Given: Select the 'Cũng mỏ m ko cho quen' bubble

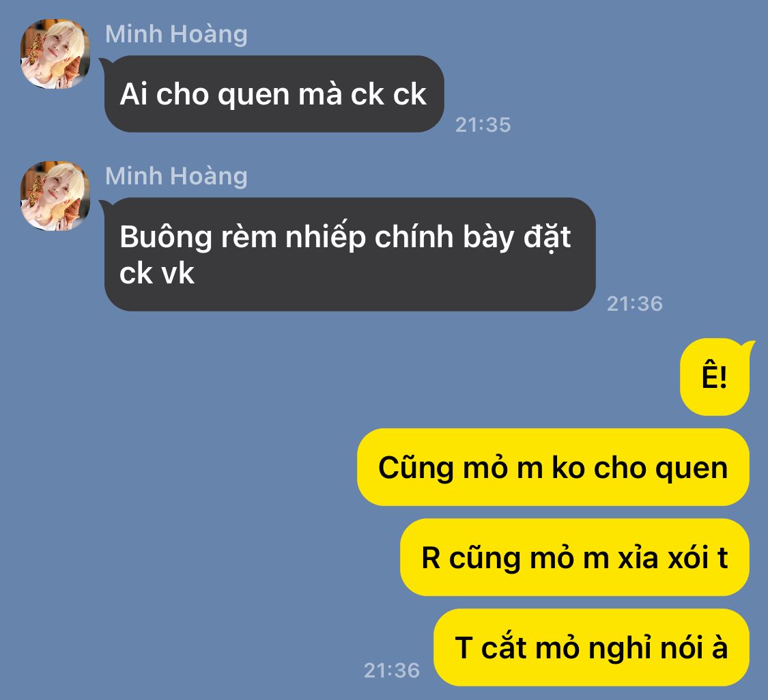Looking at the screenshot, I should pos(553,467).
